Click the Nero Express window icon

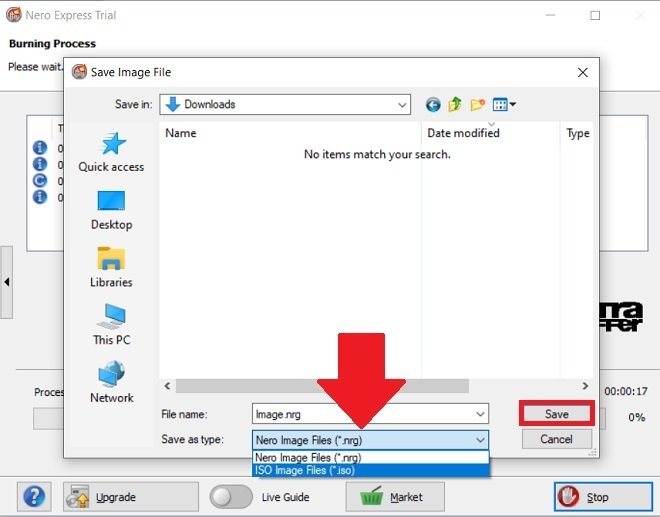(13, 15)
